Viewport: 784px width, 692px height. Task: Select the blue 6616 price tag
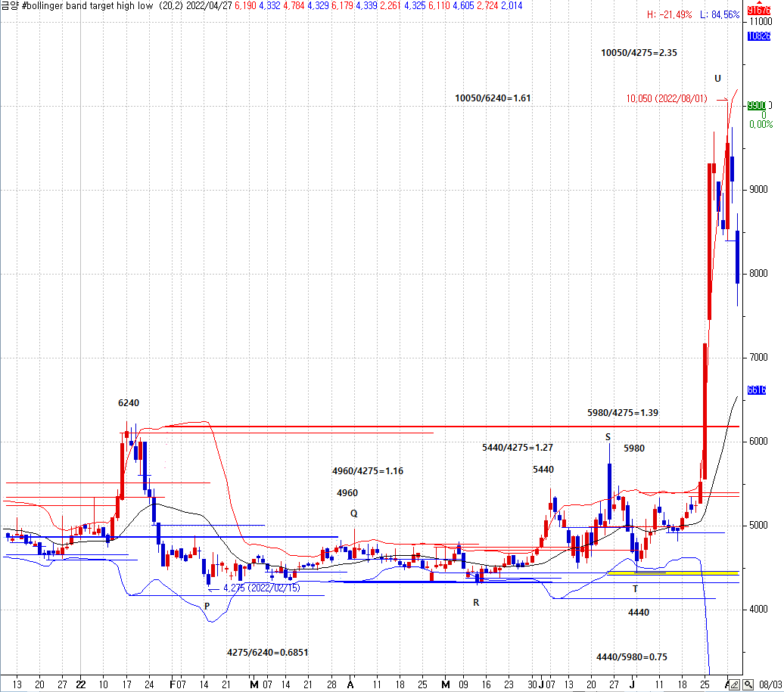[x=757, y=389]
